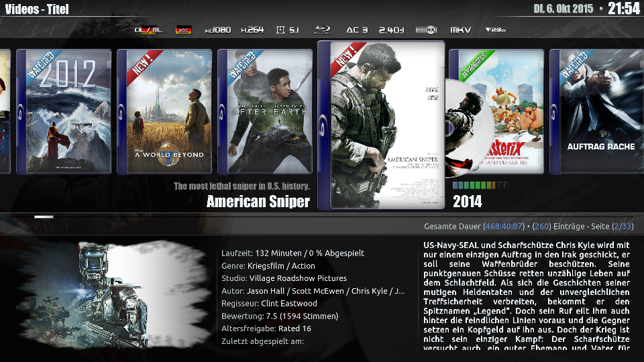
Task: Click the clock showing 21:54
Action: pyautogui.click(x=624, y=9)
